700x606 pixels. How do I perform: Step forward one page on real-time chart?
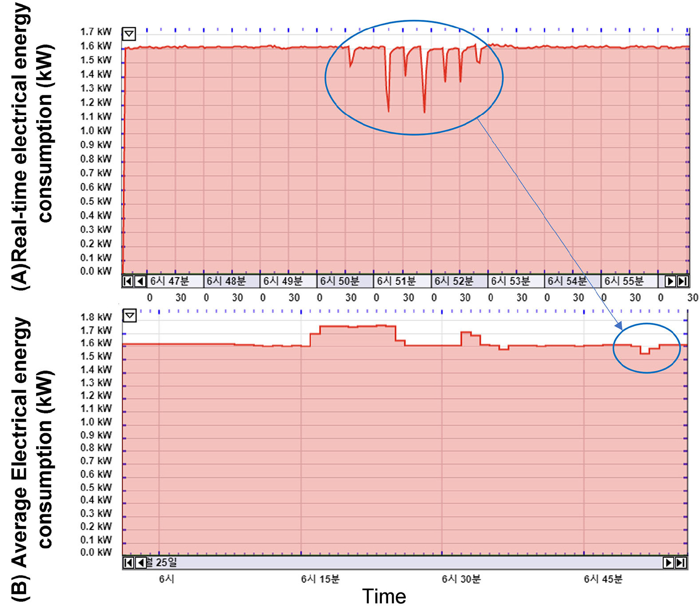(670, 281)
